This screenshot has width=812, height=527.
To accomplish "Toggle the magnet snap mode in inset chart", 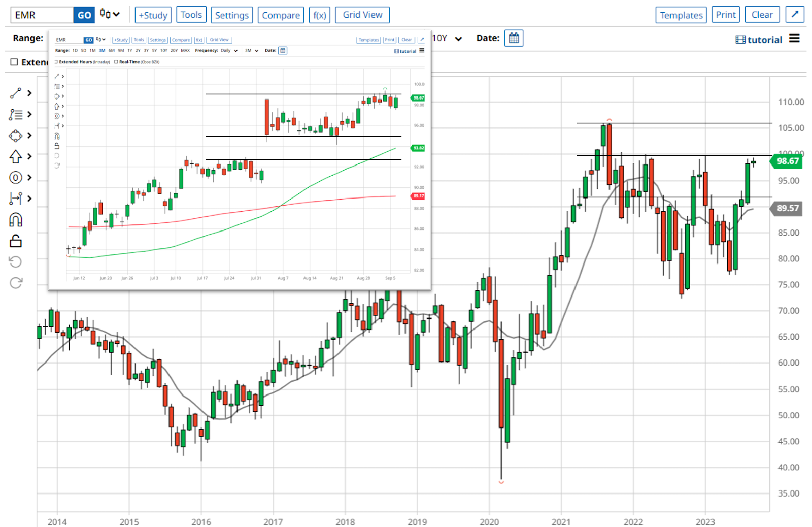I will pos(57,136).
